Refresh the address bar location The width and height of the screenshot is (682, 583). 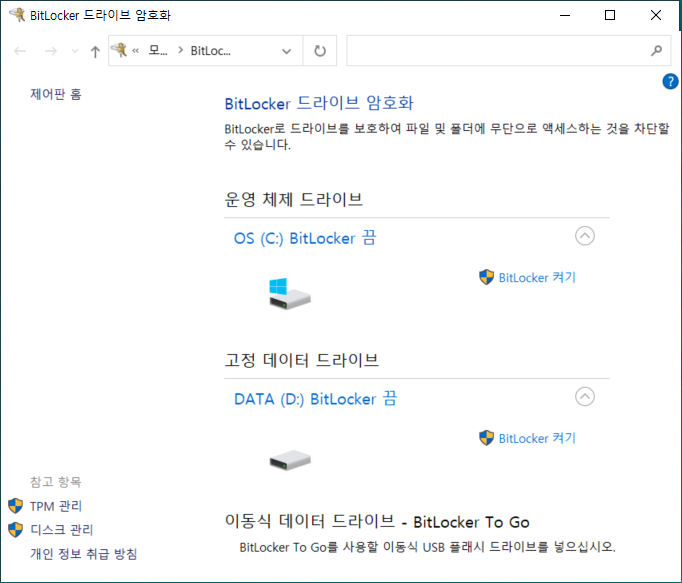[320, 51]
